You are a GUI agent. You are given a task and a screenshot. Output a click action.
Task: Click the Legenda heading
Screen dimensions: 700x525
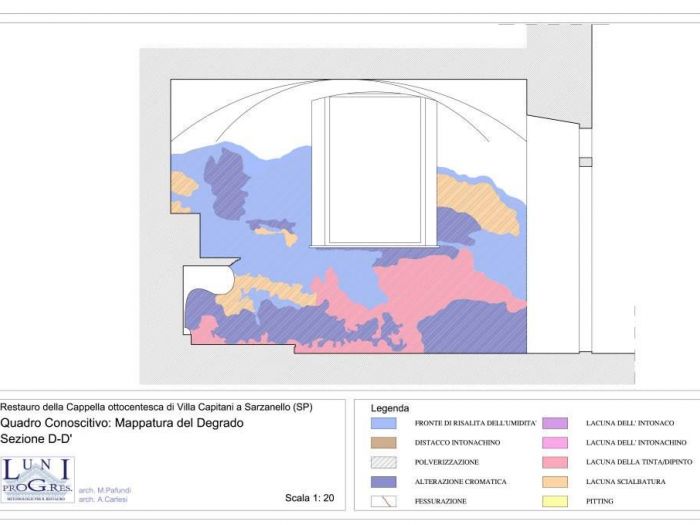(x=390, y=408)
